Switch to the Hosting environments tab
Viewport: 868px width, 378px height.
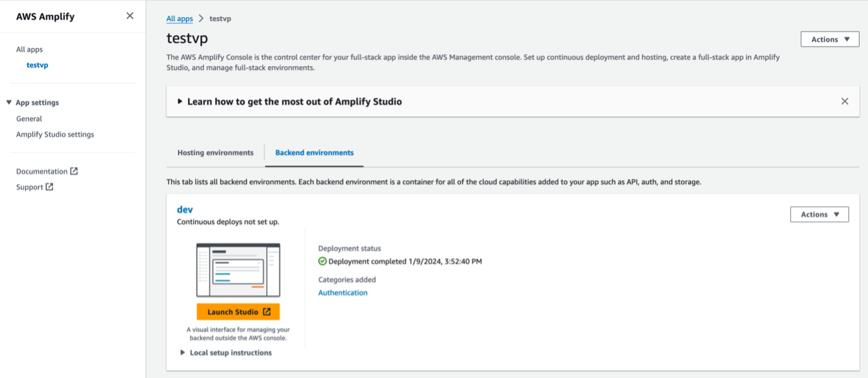pos(215,152)
